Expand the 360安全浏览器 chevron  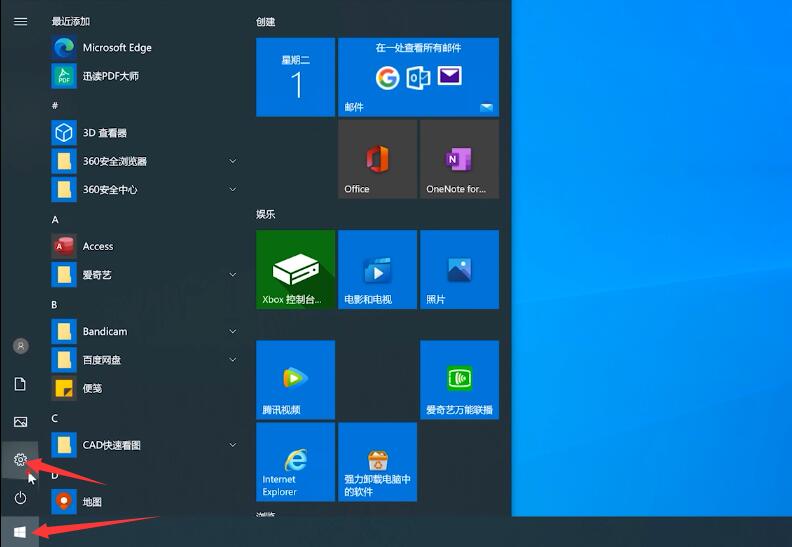point(233,161)
